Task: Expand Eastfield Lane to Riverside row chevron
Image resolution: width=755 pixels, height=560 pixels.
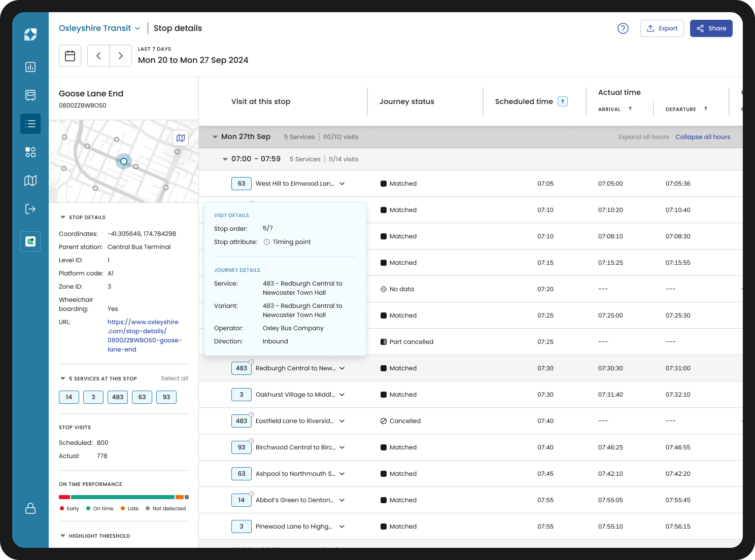Action: click(x=342, y=421)
